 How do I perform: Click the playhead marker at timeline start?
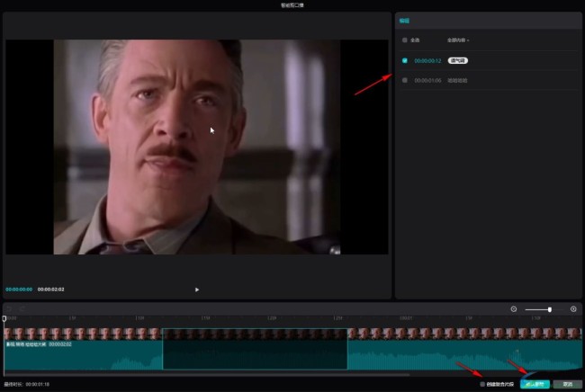(4, 319)
